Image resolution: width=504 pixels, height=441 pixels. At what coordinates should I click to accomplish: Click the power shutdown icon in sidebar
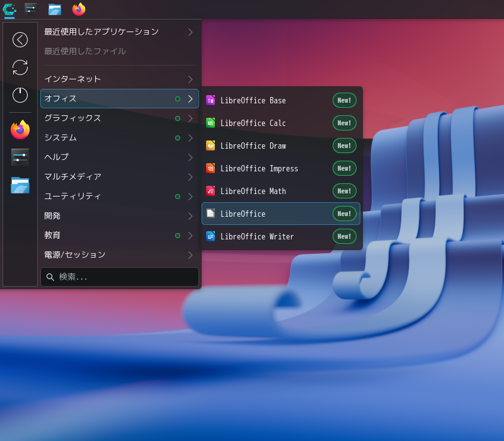20,95
